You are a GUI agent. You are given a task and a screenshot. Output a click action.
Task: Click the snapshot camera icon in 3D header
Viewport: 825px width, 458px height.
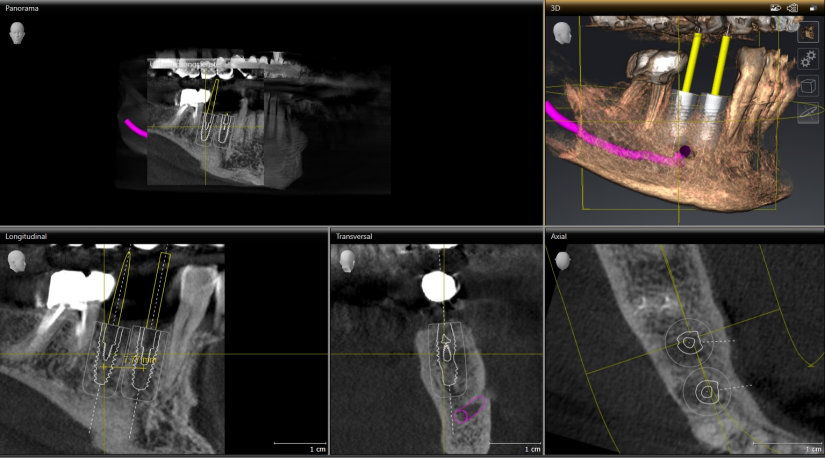(775, 7)
